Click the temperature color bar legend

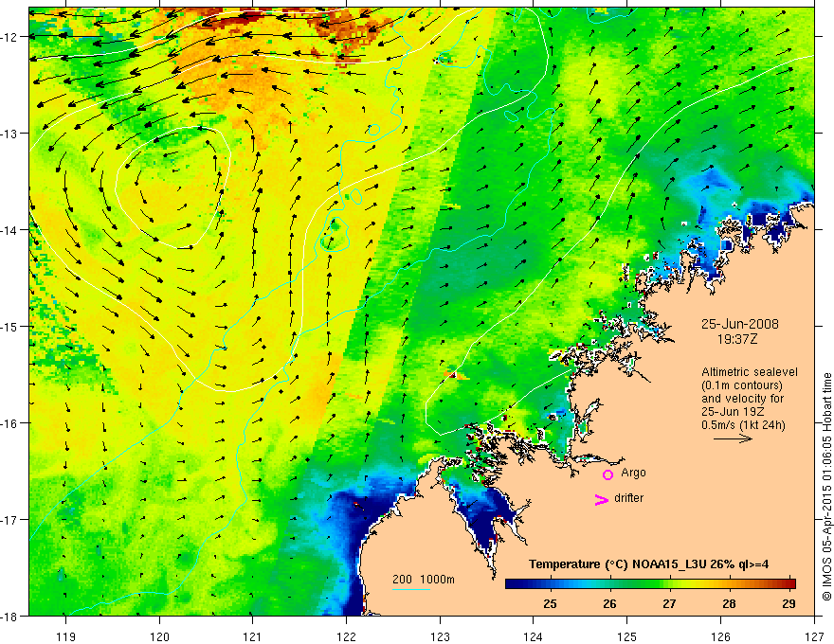[x=650, y=584]
